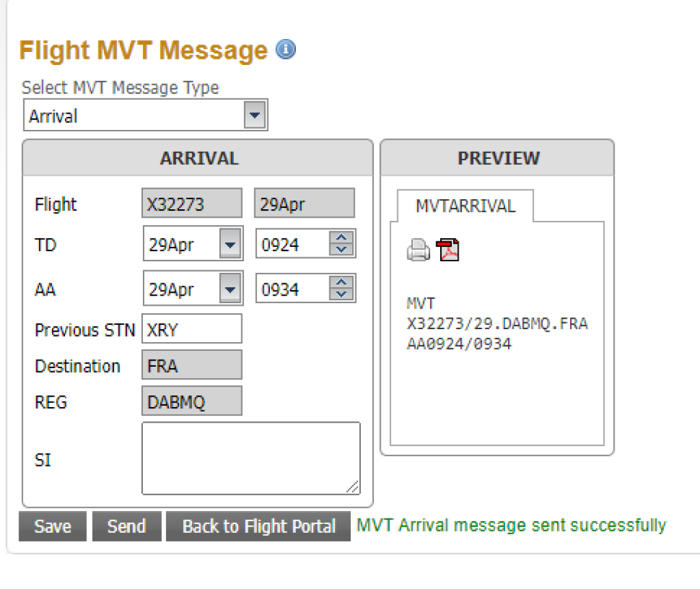Click the Previous STN field containing XRY

tap(191, 329)
